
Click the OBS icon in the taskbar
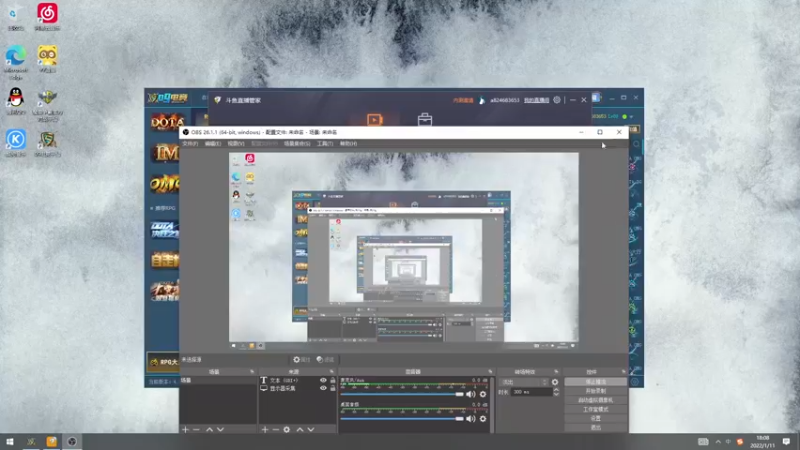72,442
